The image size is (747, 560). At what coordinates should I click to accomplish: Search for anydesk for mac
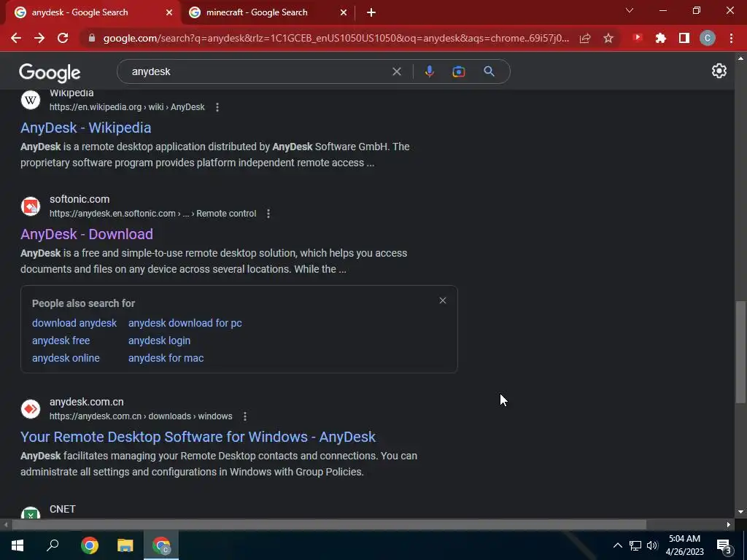pyautogui.click(x=166, y=358)
